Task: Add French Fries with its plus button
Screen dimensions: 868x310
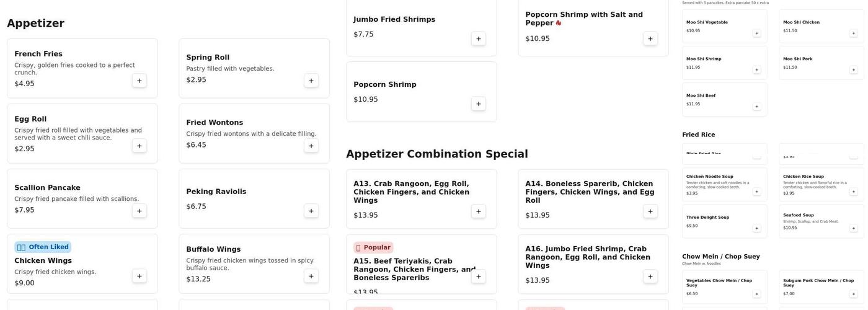Action: point(139,81)
